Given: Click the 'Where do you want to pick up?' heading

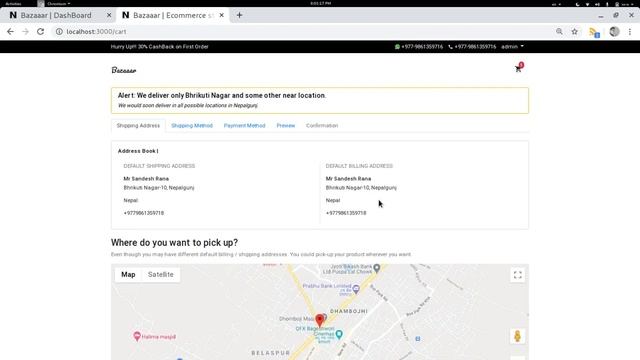Looking at the screenshot, I should click(x=174, y=243).
